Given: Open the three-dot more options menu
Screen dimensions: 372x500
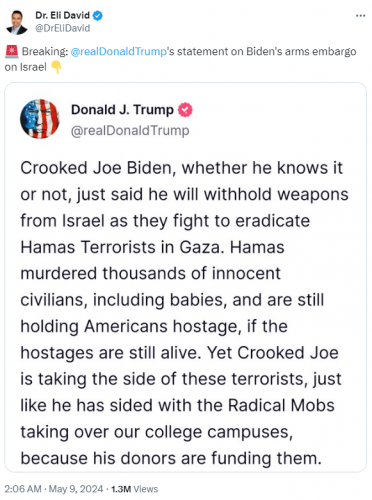Looking at the screenshot, I should [361, 16].
